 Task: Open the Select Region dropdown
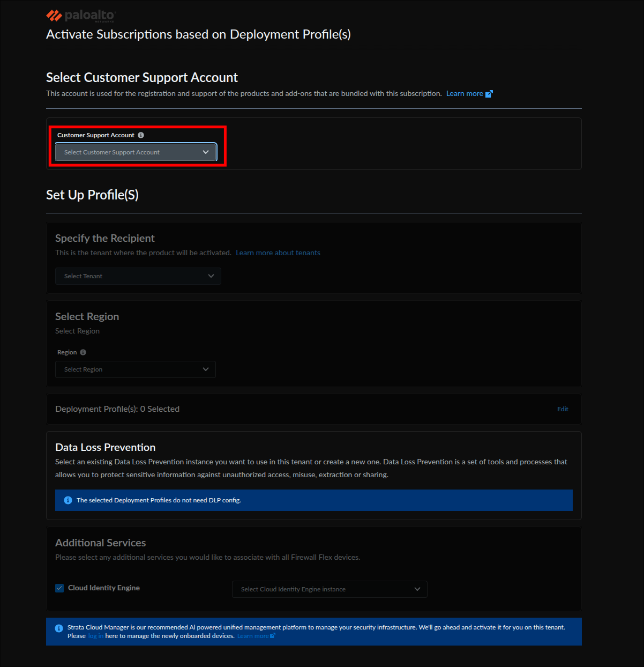point(136,369)
